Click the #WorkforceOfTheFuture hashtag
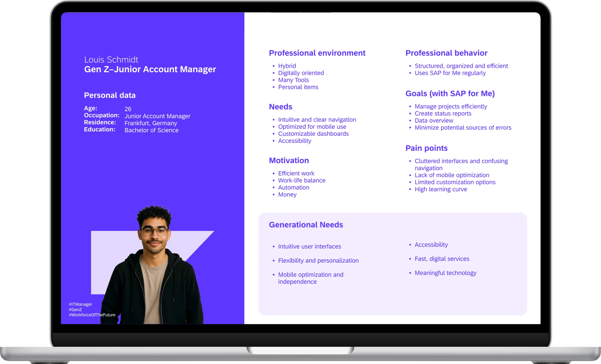This screenshot has width=601, height=364. click(92, 315)
